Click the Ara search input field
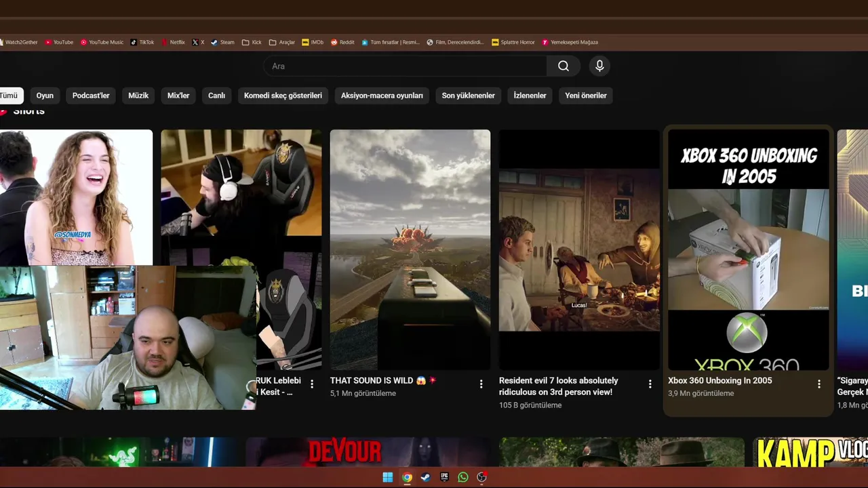 coord(405,66)
